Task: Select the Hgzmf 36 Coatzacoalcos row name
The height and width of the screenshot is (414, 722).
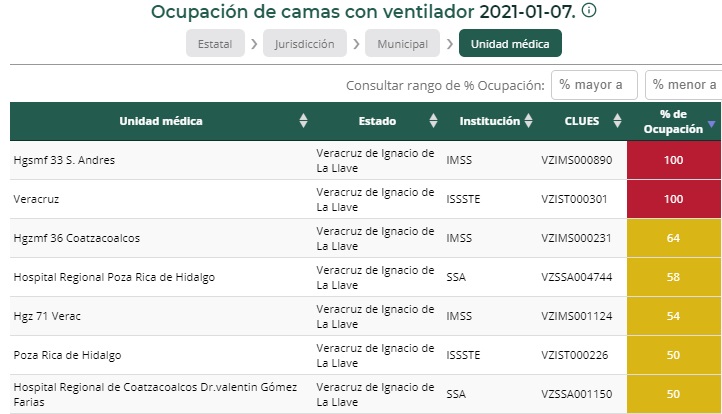Action: [x=76, y=238]
